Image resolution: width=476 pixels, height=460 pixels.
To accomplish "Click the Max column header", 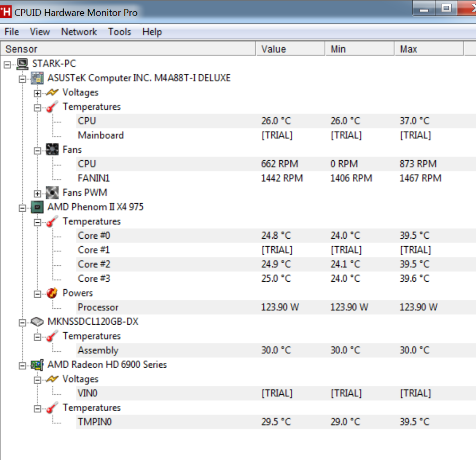I will pos(429,49).
